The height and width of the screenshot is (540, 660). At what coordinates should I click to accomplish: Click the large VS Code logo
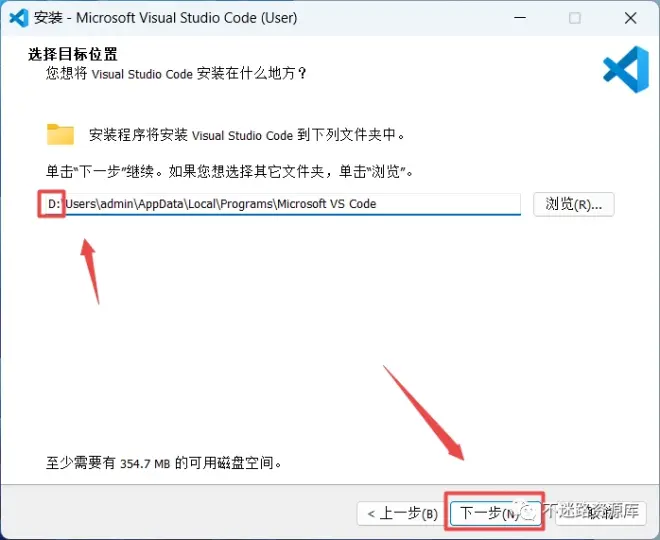(625, 69)
